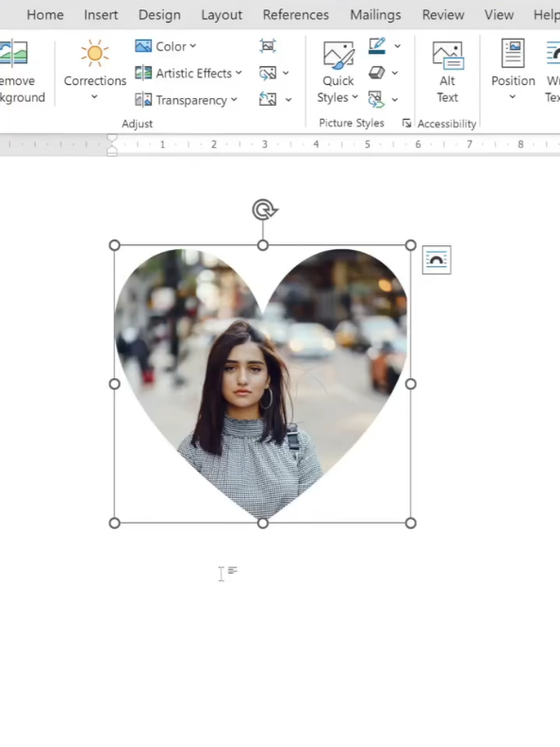Click the Picture Layout icon
The height and width of the screenshot is (747, 560).
point(376,99)
